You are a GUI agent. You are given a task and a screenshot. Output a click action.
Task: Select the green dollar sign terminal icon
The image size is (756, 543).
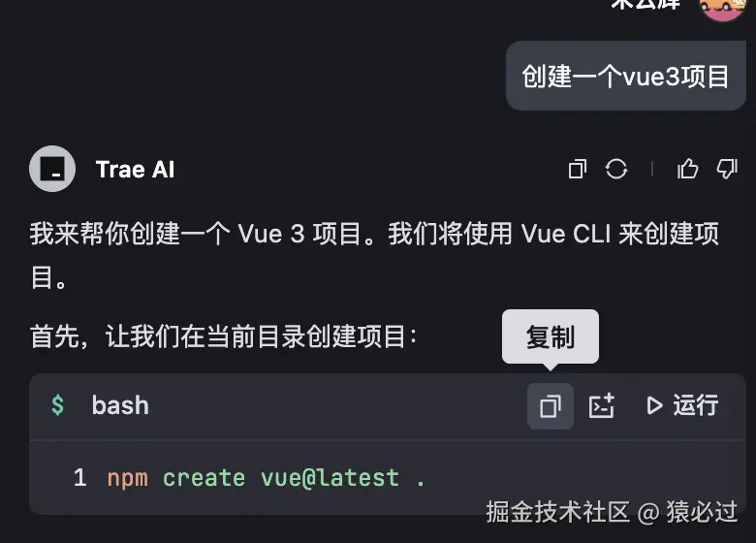(x=57, y=405)
